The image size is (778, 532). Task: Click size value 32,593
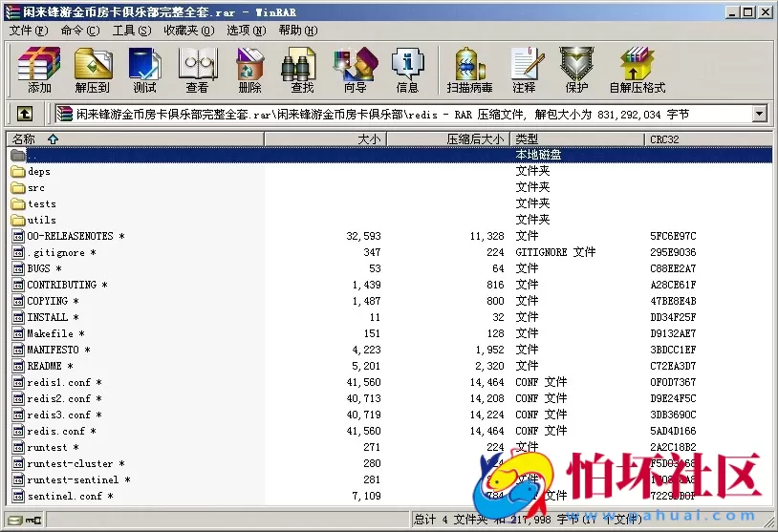coord(363,236)
